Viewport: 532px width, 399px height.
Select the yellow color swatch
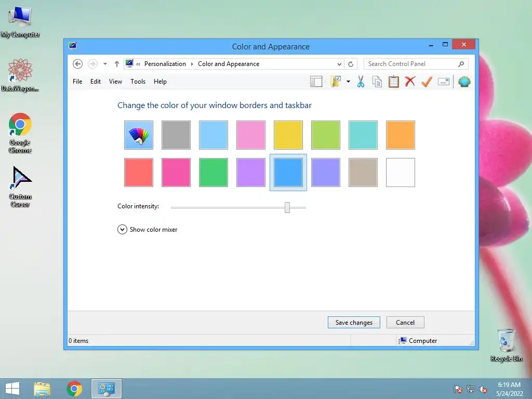pos(288,135)
